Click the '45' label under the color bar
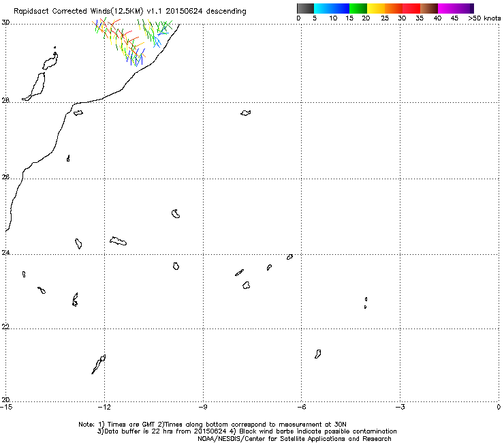This screenshot has width=504, height=443. (454, 18)
